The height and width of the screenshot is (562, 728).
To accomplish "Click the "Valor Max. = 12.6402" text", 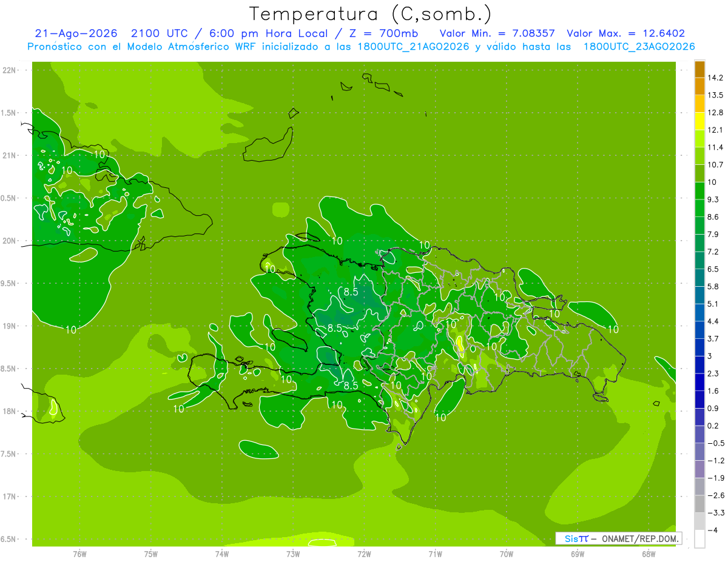I will click(x=626, y=33).
